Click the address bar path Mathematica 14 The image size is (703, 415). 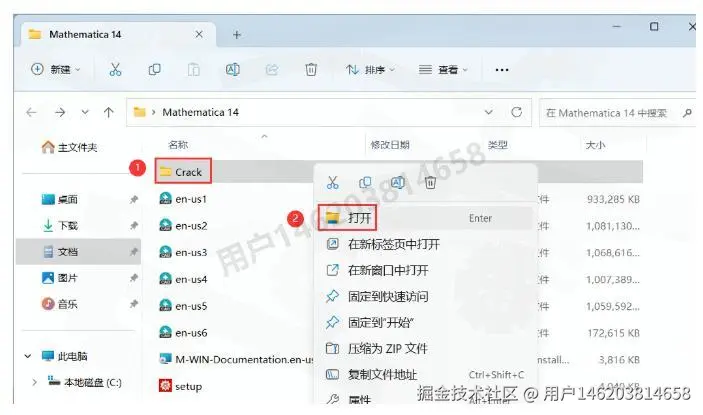coord(200,112)
